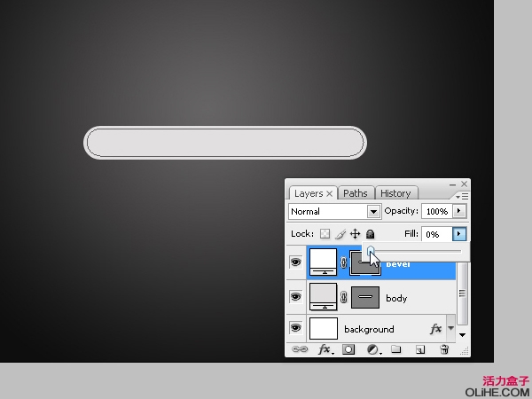This screenshot has height=399, width=532.
Task: Toggle visibility of the bevel layer
Action: pos(295,262)
